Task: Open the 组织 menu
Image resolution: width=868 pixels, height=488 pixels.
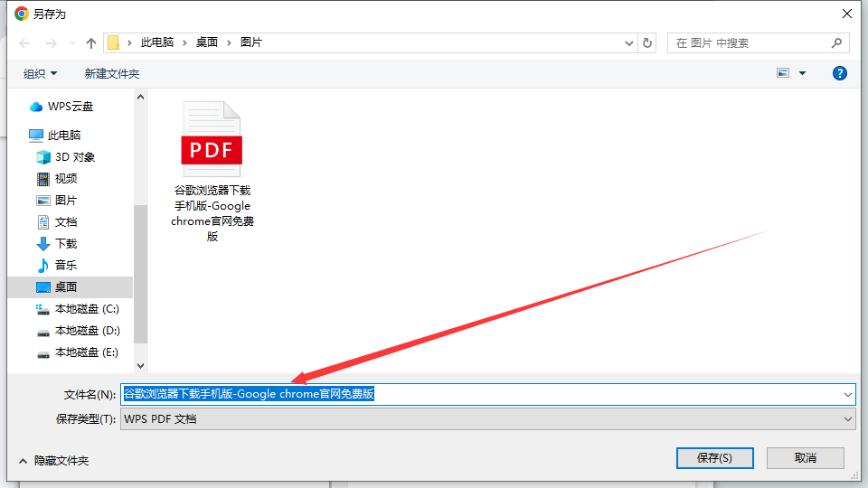Action: click(x=40, y=73)
